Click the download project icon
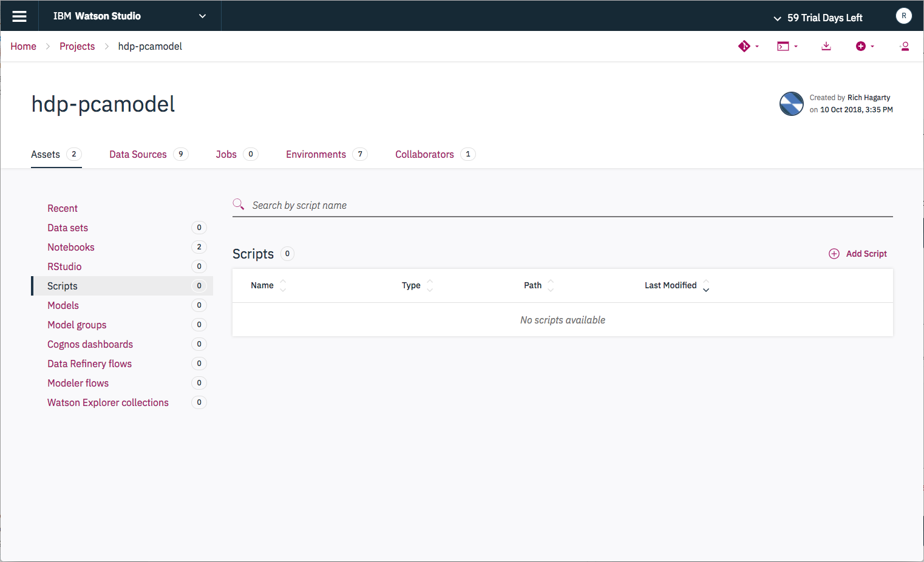This screenshot has height=562, width=924. tap(826, 46)
